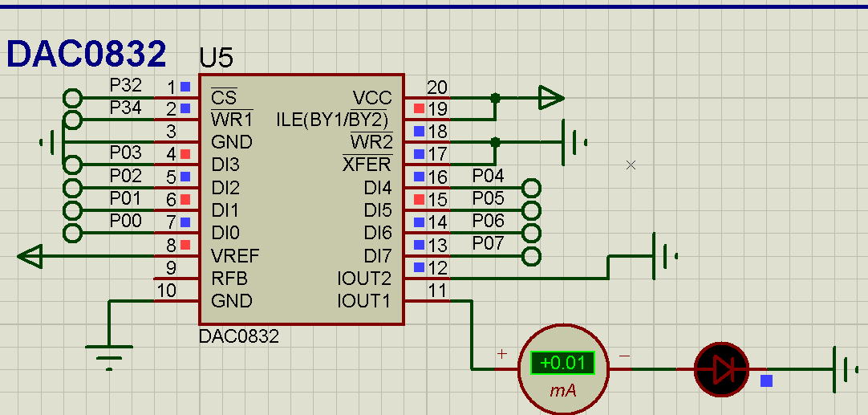Select the P32 input terminal circle
The height and width of the screenshot is (415, 868).
pos(72,99)
